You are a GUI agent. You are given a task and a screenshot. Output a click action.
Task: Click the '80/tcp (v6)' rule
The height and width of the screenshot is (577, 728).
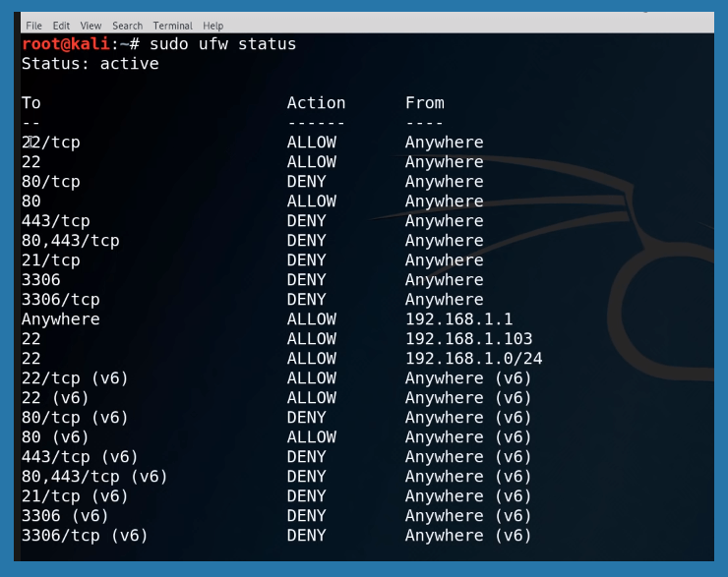coord(75,418)
